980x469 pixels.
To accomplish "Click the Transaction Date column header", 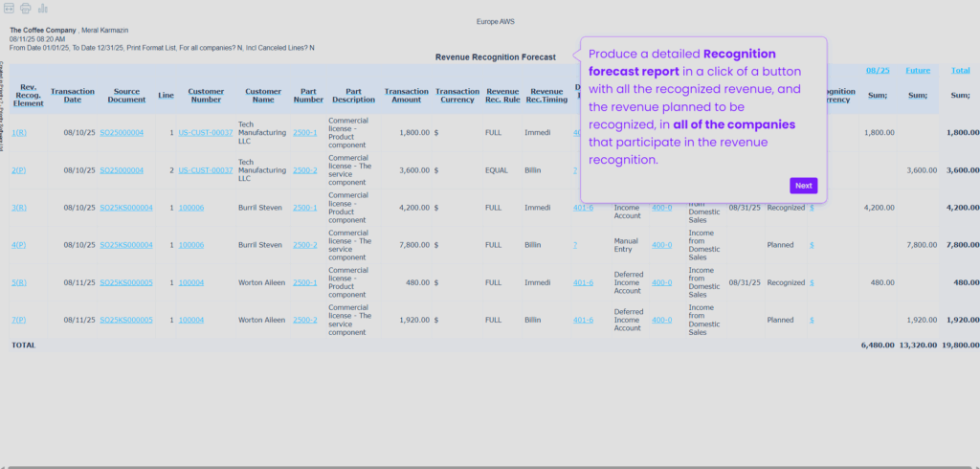I will tap(73, 95).
